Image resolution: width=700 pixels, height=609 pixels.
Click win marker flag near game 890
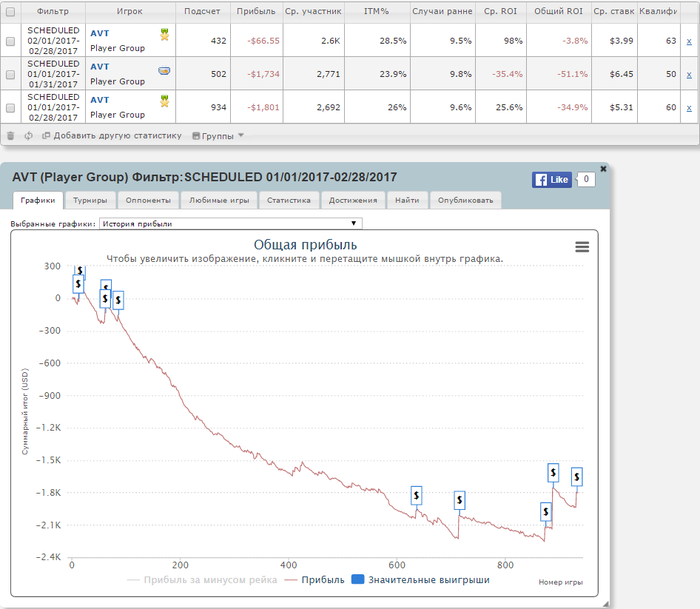point(553,472)
